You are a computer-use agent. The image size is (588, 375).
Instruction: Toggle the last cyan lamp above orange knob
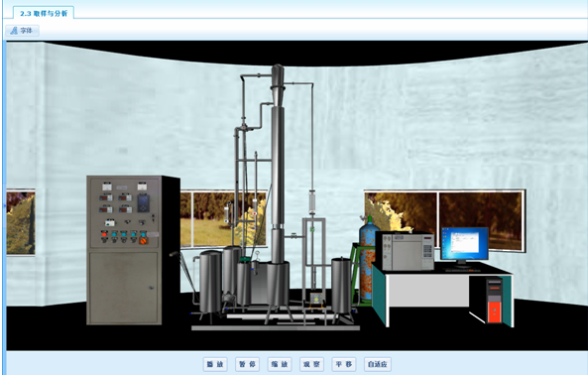tap(143, 234)
